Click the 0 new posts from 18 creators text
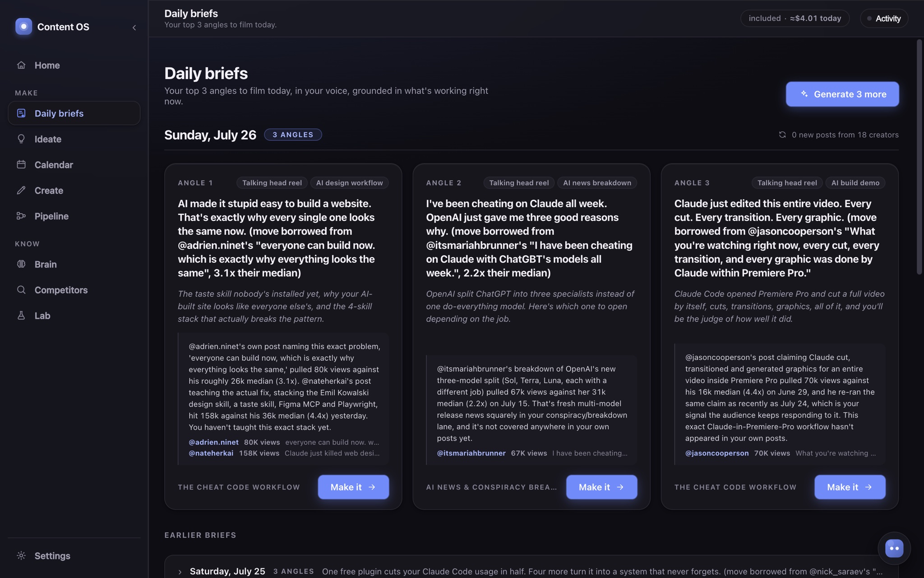The height and width of the screenshot is (578, 924). 845,135
